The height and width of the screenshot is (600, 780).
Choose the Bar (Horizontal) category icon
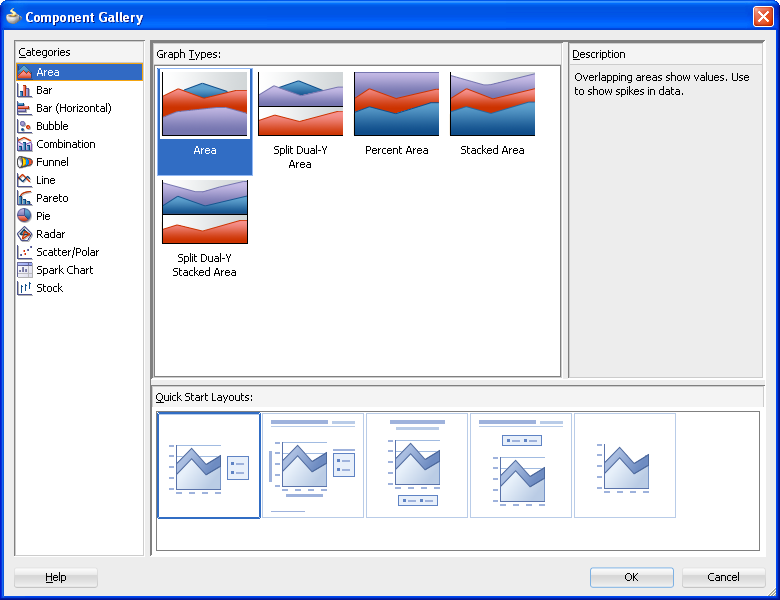point(24,108)
